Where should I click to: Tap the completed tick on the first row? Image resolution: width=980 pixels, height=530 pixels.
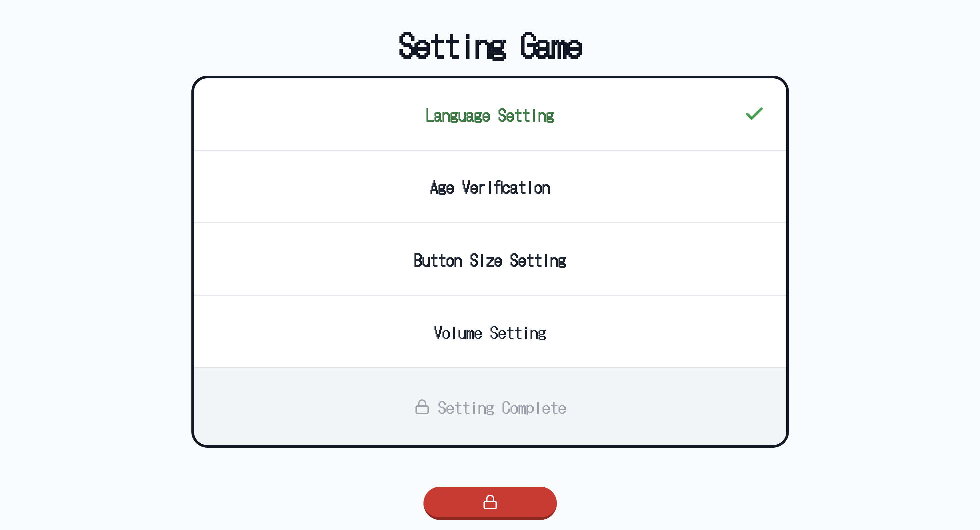click(754, 114)
